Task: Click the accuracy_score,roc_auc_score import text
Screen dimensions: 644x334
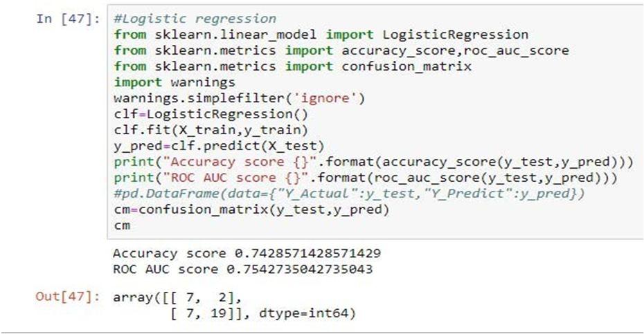Action: [x=455, y=50]
